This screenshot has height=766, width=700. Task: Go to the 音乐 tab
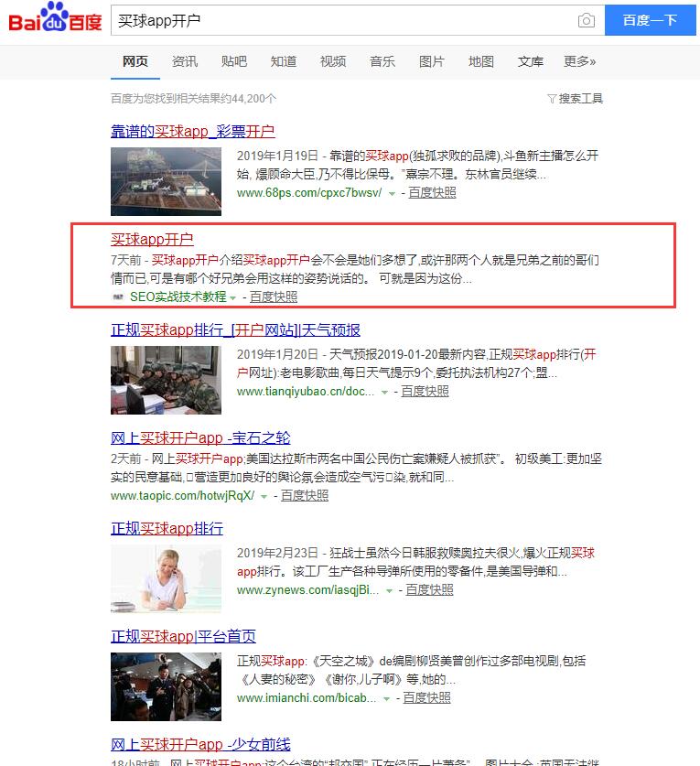pyautogui.click(x=382, y=61)
